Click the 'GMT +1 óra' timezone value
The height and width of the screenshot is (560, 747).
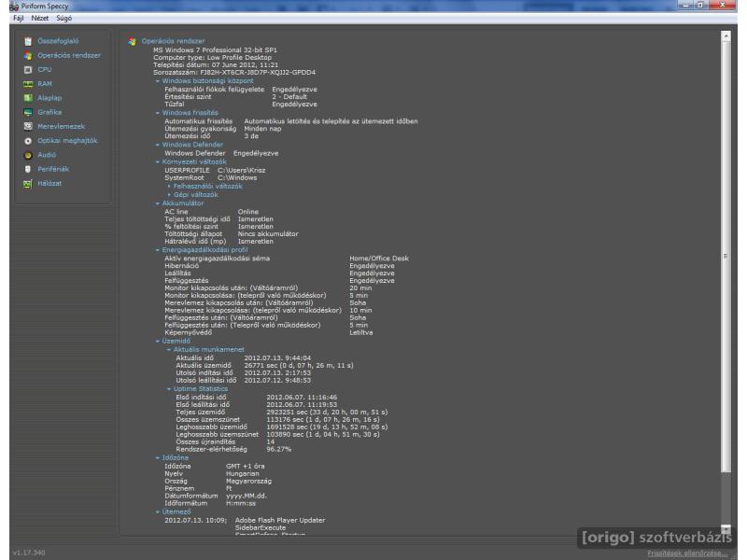tap(246, 467)
